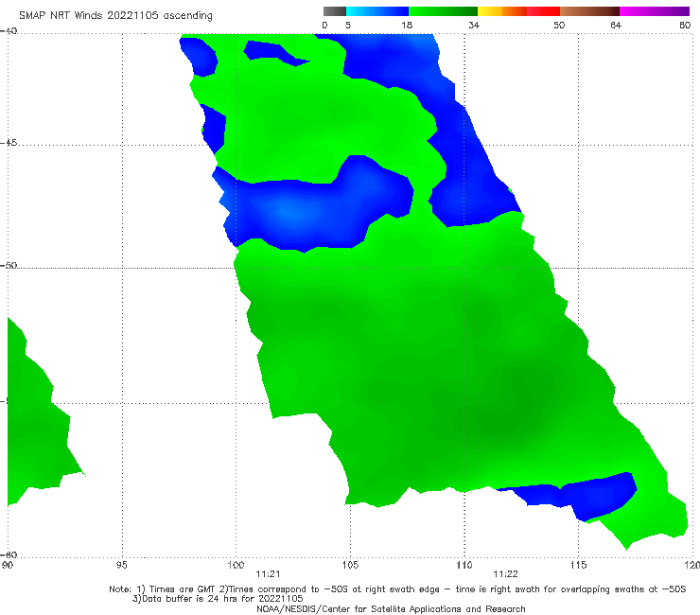Screen dimensions: 700x615
Task: Click the blue region at the top near 107E
Action: coord(393,58)
